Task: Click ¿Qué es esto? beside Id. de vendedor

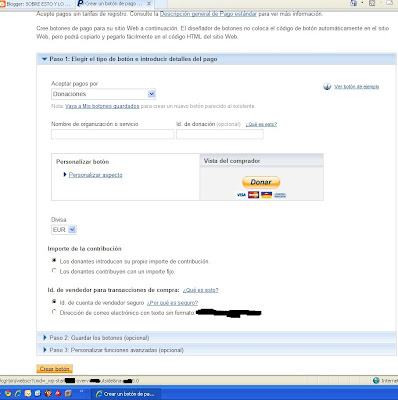Action: (201, 290)
